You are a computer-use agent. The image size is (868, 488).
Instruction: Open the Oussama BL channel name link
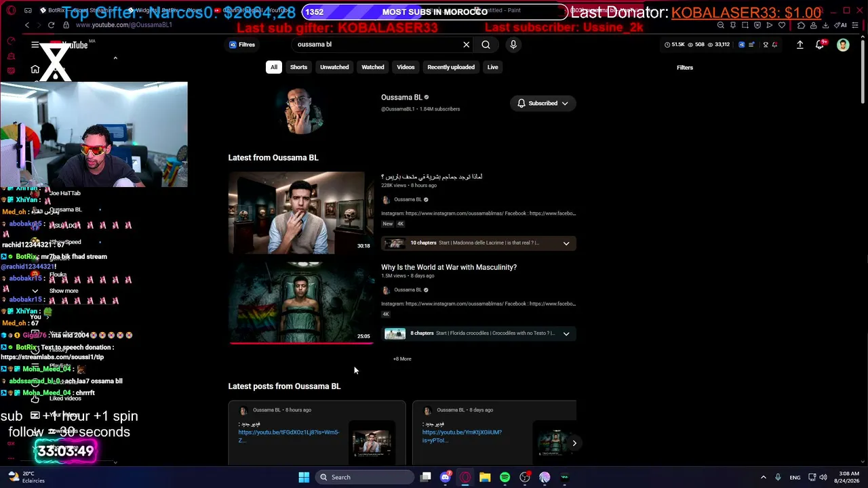click(401, 98)
